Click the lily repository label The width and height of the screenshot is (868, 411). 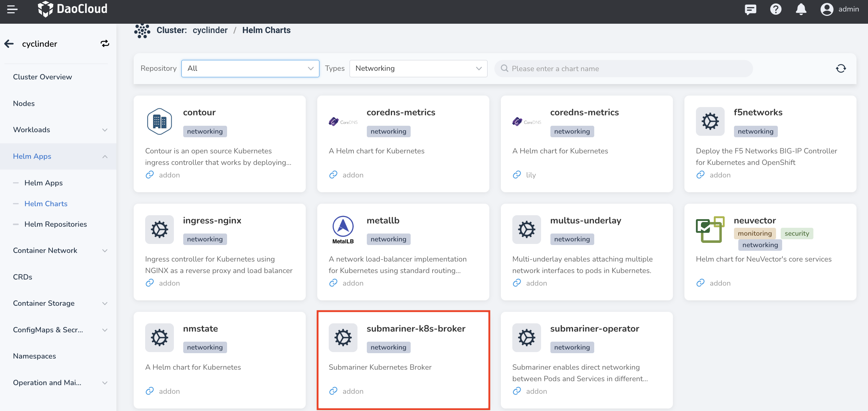click(x=531, y=175)
